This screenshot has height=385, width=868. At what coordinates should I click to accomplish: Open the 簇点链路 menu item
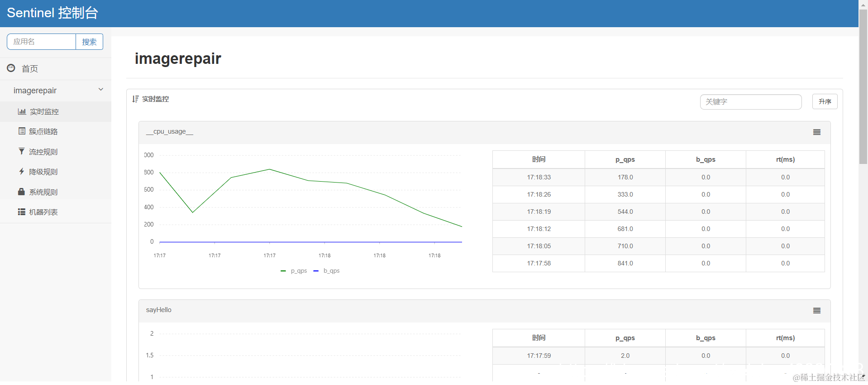pos(56,131)
